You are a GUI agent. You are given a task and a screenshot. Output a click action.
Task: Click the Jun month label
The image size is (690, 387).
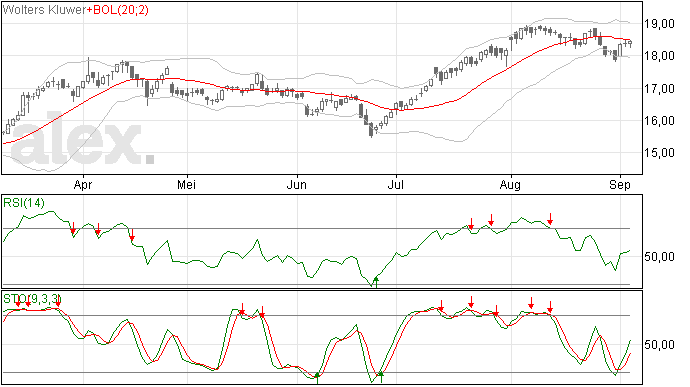(x=297, y=185)
